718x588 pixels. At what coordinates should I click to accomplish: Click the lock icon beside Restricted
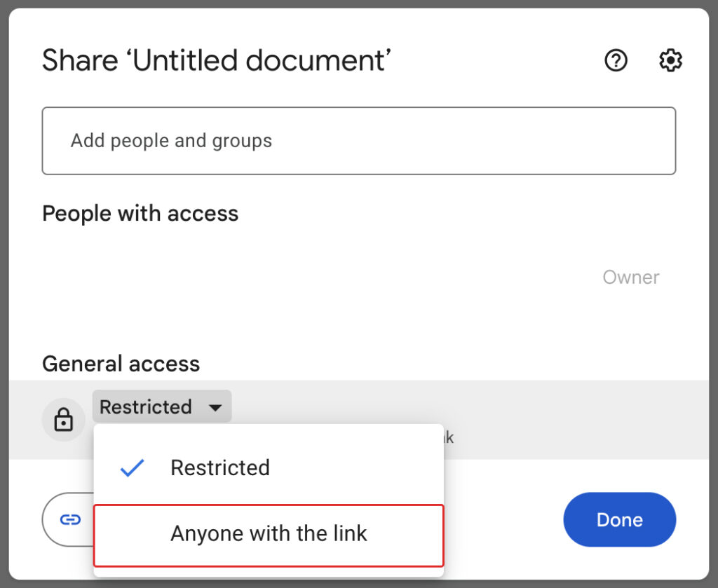pos(64,419)
